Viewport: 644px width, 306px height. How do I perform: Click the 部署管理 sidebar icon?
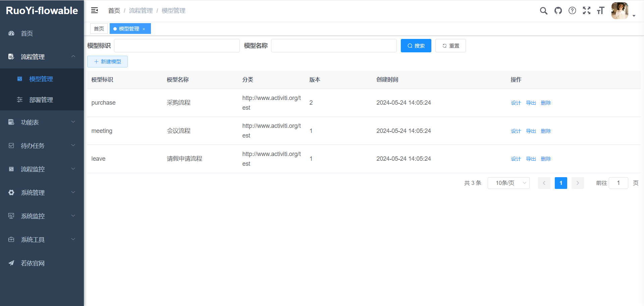(x=19, y=100)
